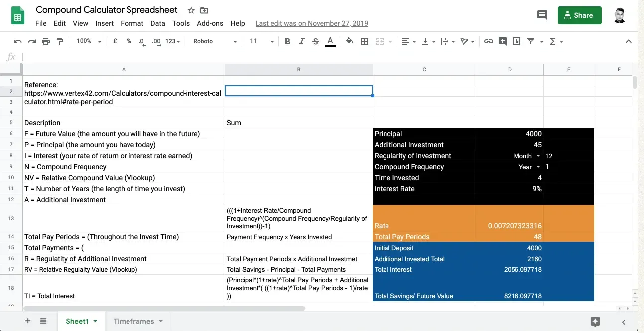The width and height of the screenshot is (644, 333).
Task: Toggle bold formatting
Action: tap(287, 41)
